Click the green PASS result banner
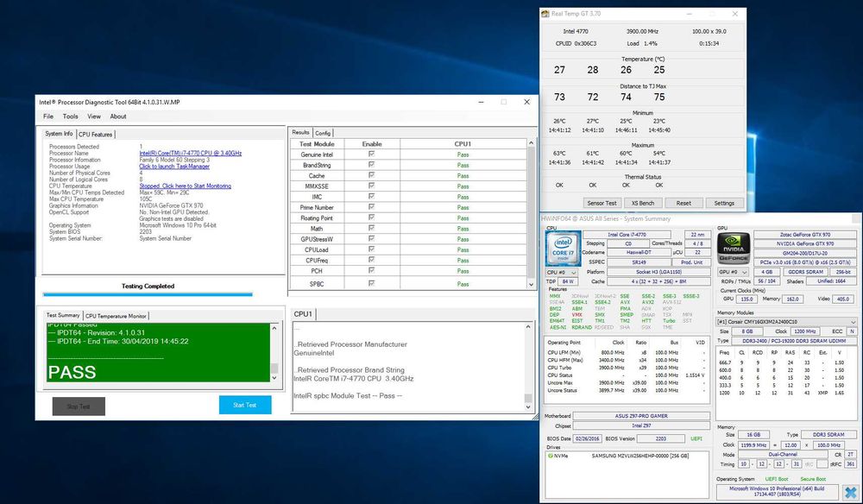This screenshot has height=504, width=863. [159, 353]
